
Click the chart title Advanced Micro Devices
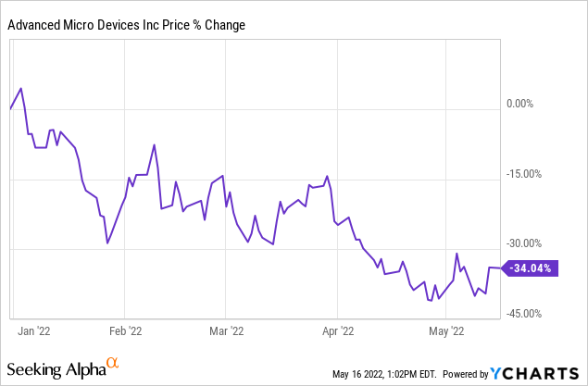(x=127, y=26)
